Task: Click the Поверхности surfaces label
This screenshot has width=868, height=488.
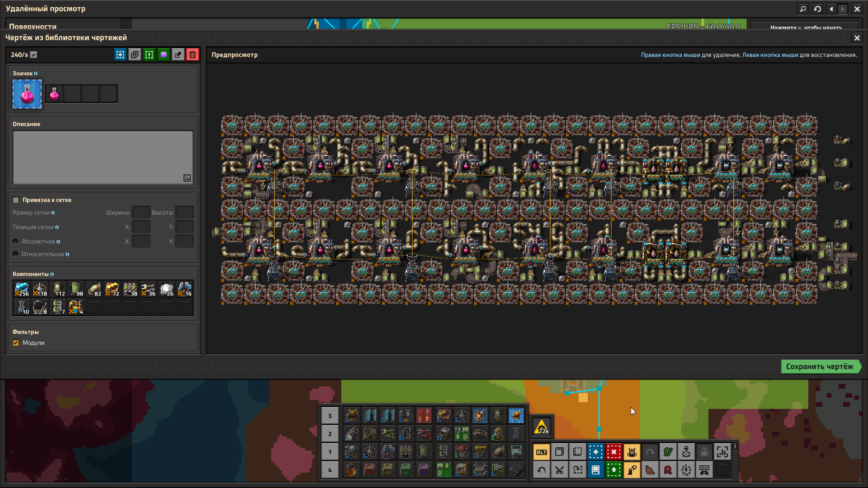Action: click(33, 26)
